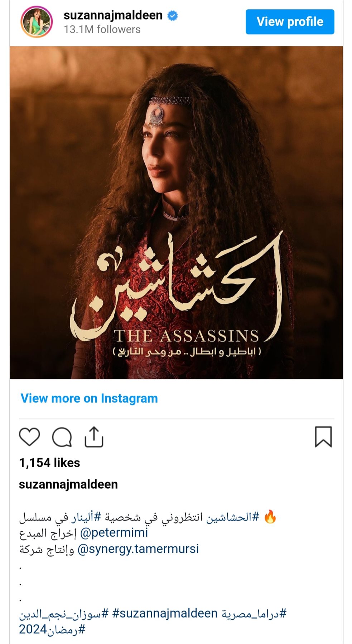Like the post with heart icon

click(x=29, y=437)
